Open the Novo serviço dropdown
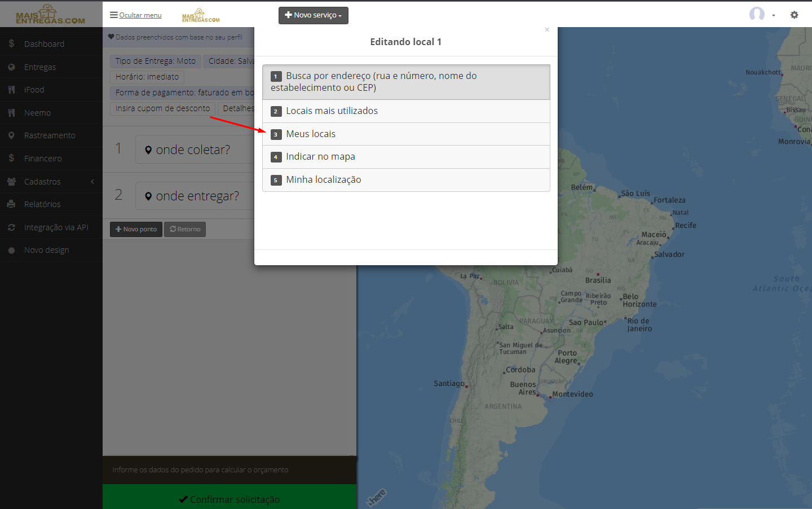This screenshot has width=812, height=509. pos(314,15)
